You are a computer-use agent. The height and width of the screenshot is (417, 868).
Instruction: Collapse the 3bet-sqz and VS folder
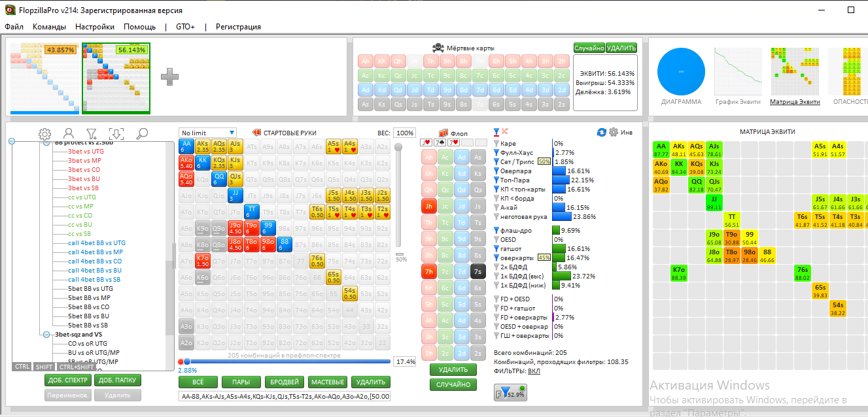46,334
